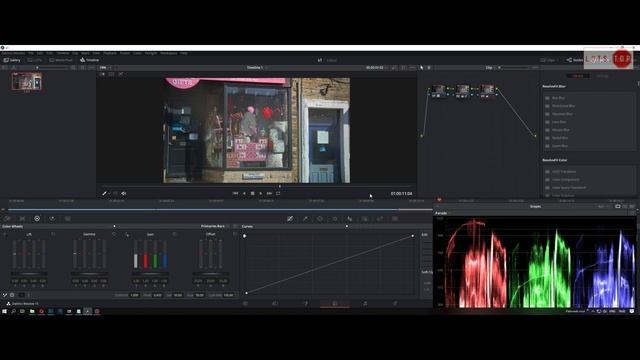Reset the Gain controls
This screenshot has height=360, width=640.
coord(174,234)
